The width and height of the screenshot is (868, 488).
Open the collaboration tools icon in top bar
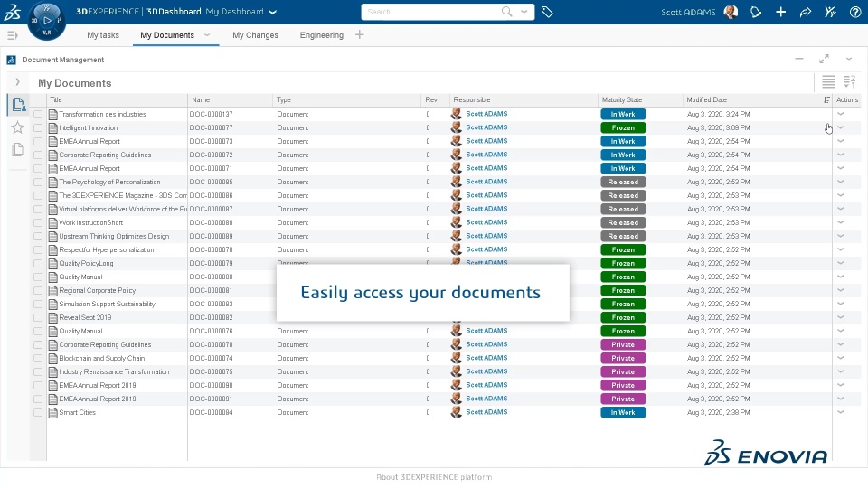830,12
